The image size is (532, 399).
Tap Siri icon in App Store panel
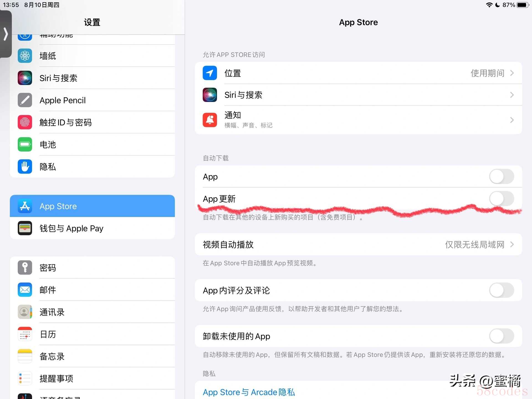[210, 95]
